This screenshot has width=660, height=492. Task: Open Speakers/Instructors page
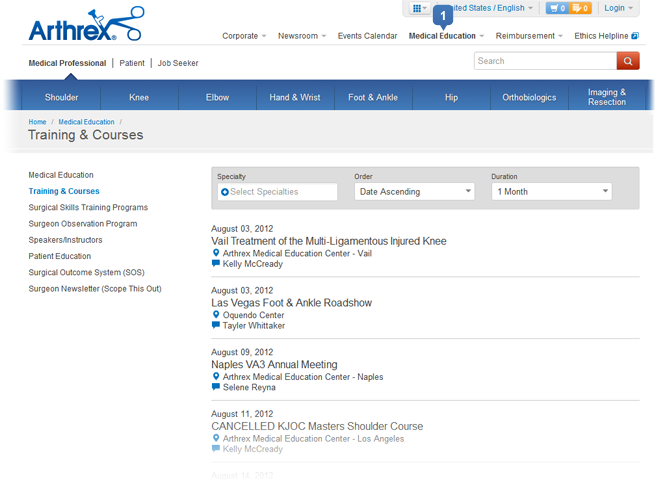(65, 240)
